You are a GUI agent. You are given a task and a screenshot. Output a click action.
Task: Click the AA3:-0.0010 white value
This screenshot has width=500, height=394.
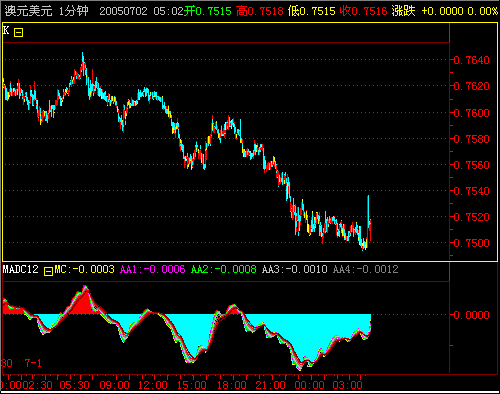295,269
